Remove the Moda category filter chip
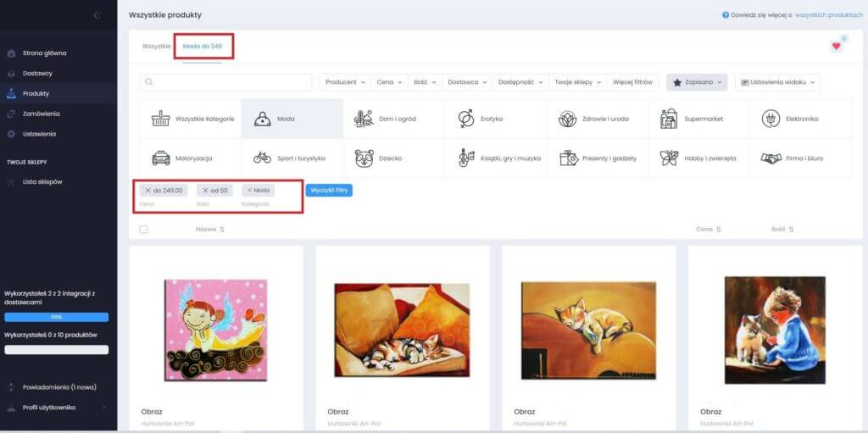The width and height of the screenshot is (868, 433). click(250, 191)
